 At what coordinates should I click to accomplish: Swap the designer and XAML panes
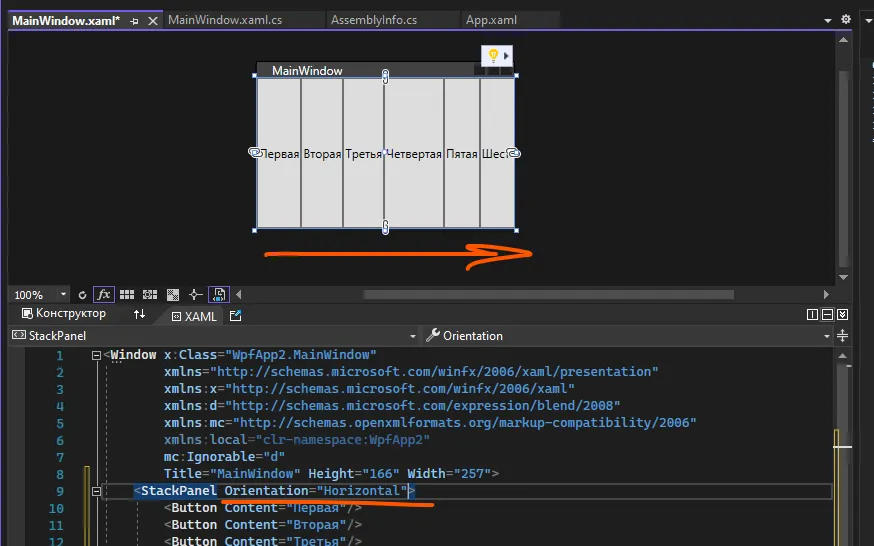(139, 314)
